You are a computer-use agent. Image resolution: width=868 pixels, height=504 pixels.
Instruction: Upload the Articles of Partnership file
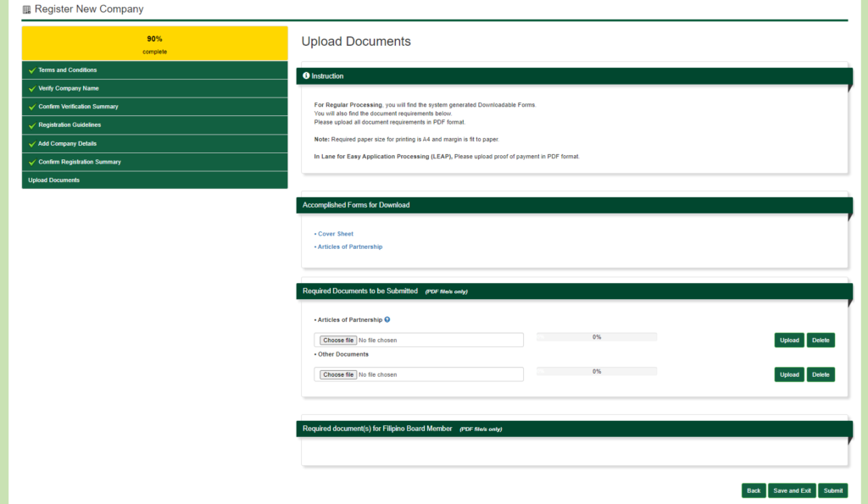789,341
